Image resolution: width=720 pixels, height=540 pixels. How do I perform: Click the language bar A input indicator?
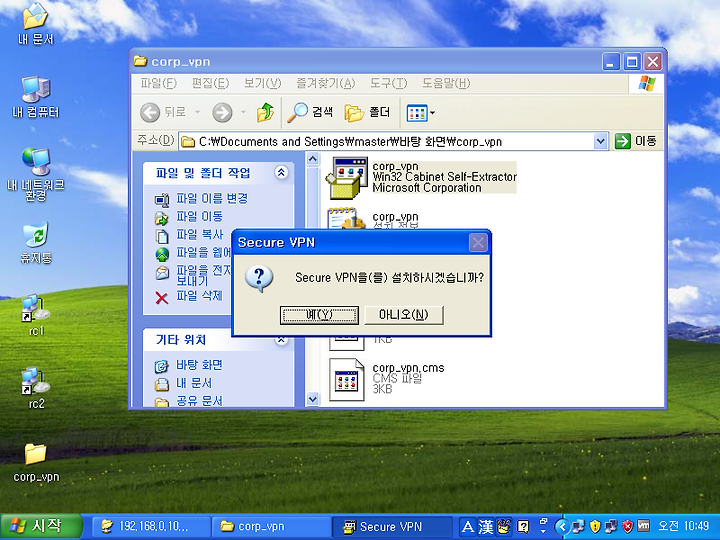pyautogui.click(x=467, y=527)
